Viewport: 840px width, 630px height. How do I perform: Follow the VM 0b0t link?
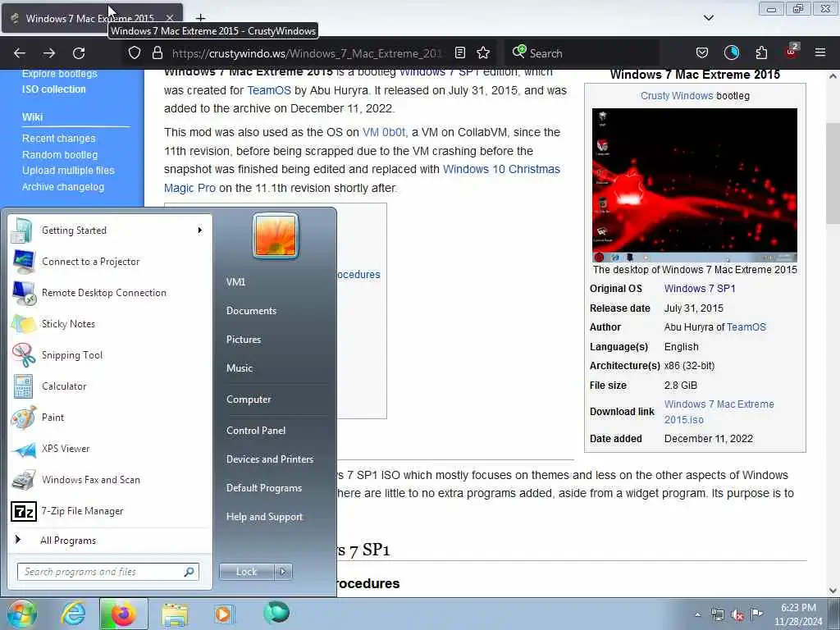pyautogui.click(x=384, y=132)
